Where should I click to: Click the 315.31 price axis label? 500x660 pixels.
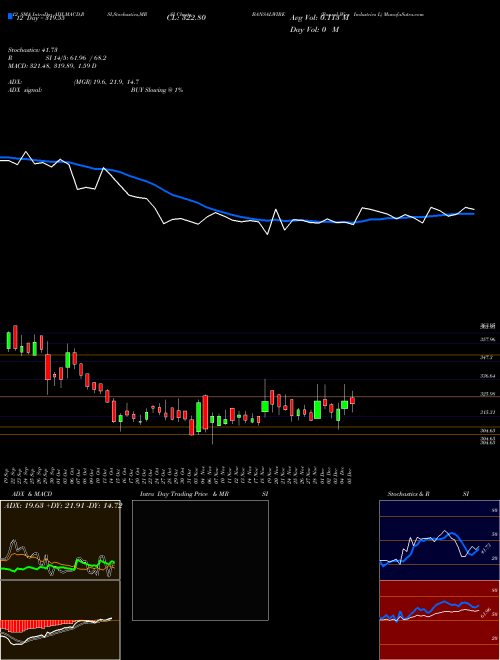pos(487,412)
